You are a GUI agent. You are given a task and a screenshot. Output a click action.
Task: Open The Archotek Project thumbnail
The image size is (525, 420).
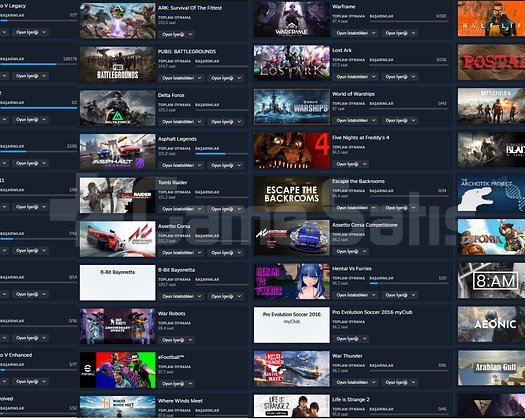[491, 193]
